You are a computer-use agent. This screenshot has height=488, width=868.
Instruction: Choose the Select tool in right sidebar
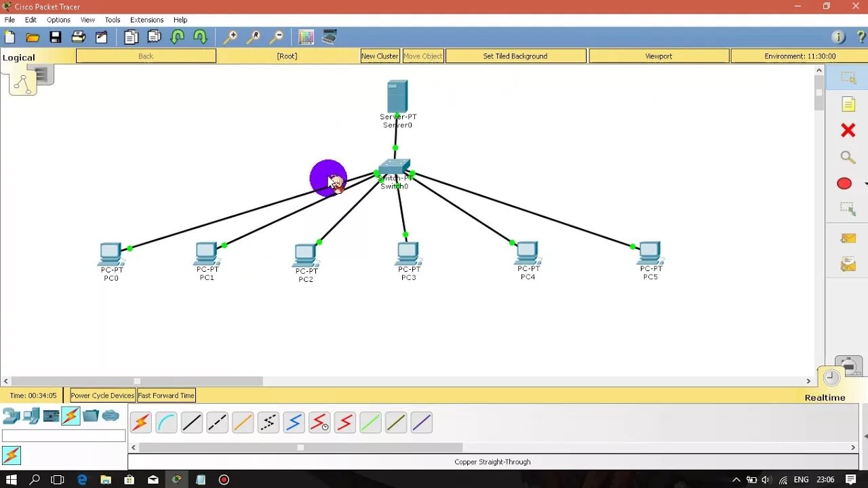tap(848, 78)
